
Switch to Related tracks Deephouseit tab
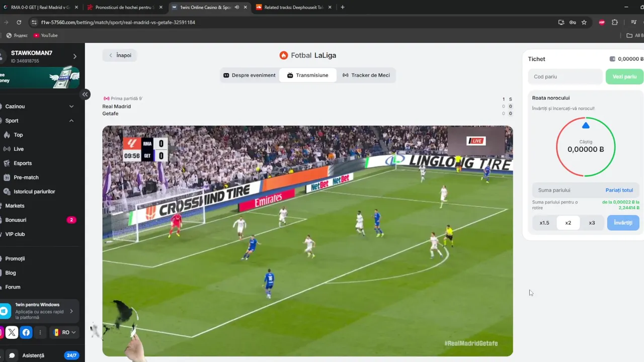[x=293, y=8]
